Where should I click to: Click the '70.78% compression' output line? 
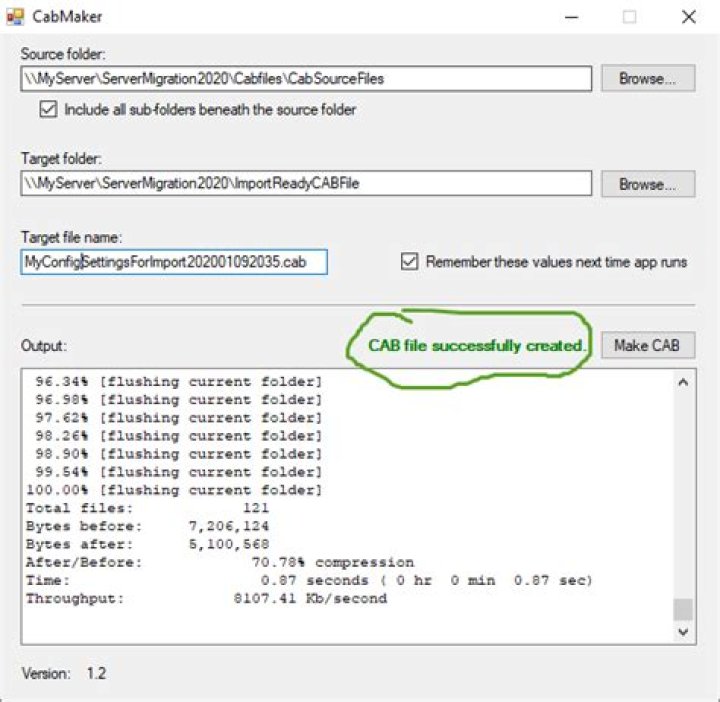220,562
